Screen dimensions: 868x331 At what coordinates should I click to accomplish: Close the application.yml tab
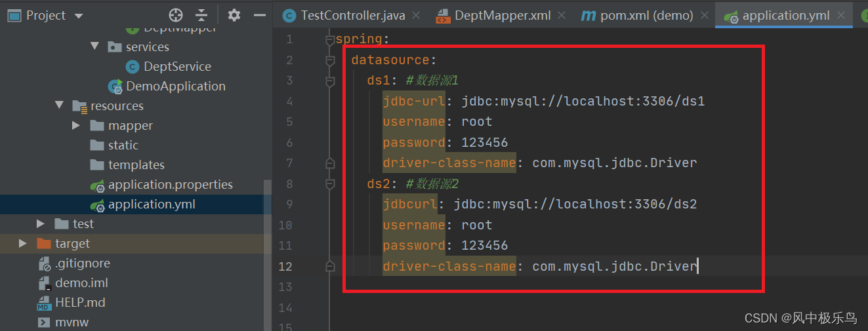pyautogui.click(x=842, y=16)
